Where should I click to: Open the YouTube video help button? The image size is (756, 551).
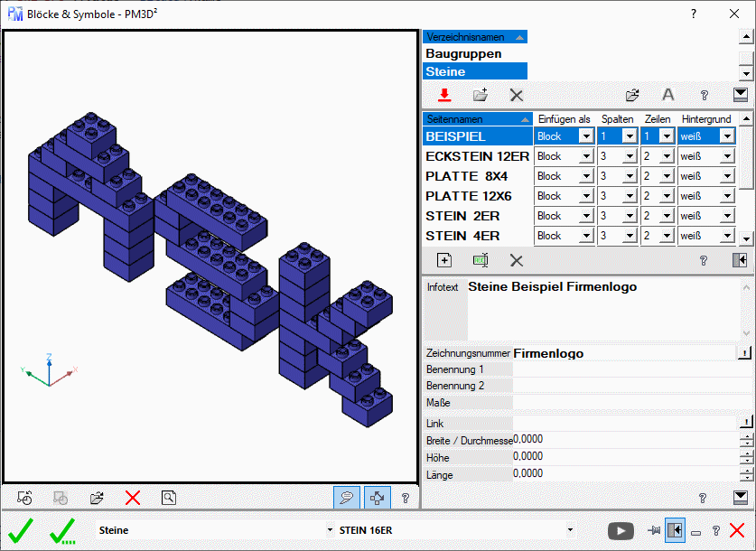tap(621, 531)
